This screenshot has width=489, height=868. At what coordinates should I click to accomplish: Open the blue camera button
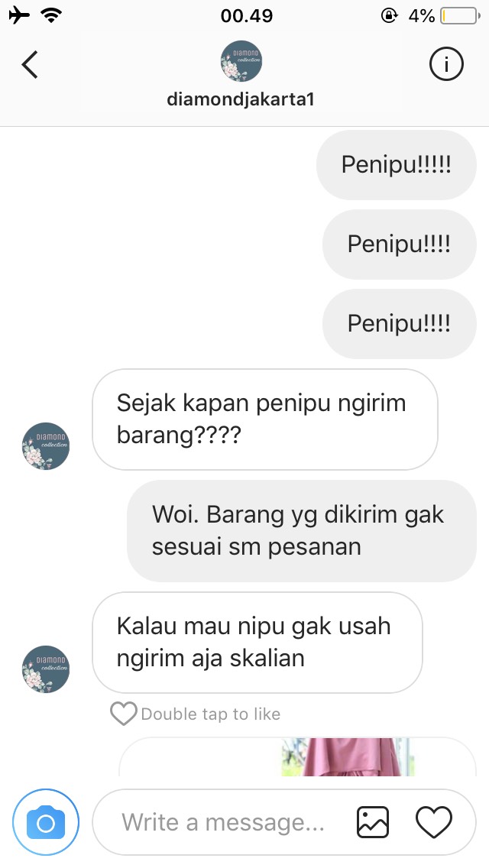[46, 823]
